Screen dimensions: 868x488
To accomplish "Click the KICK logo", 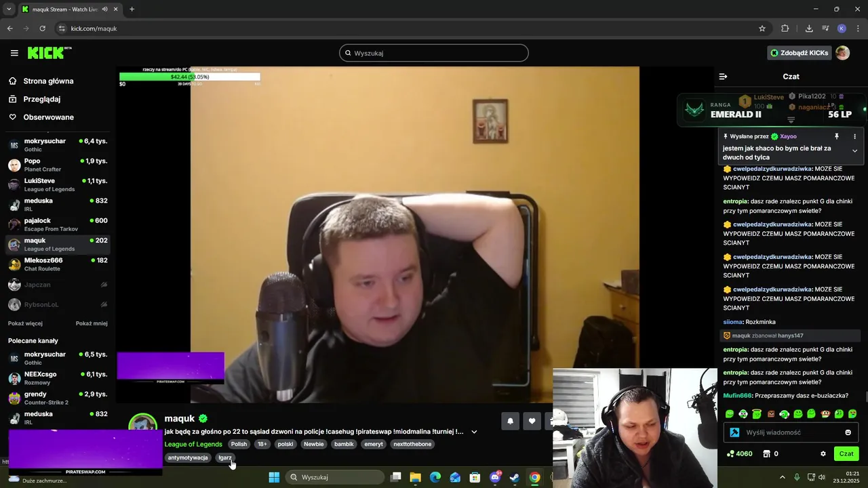I will [49, 53].
